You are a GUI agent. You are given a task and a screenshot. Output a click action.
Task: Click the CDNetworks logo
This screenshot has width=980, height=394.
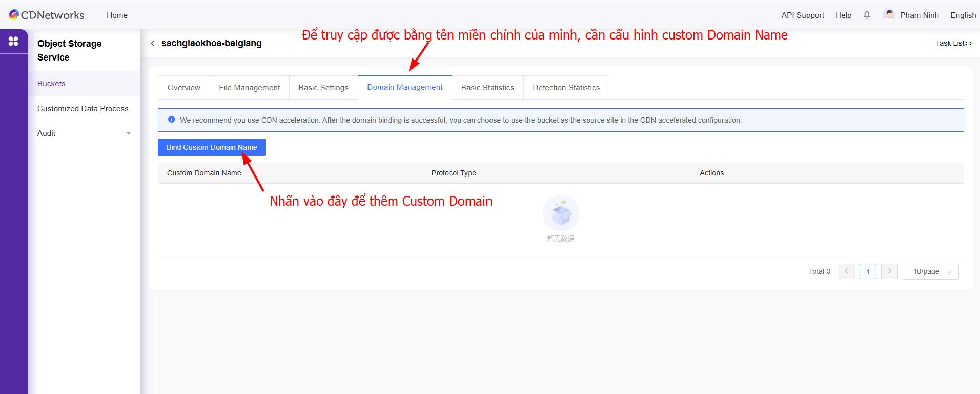[46, 15]
